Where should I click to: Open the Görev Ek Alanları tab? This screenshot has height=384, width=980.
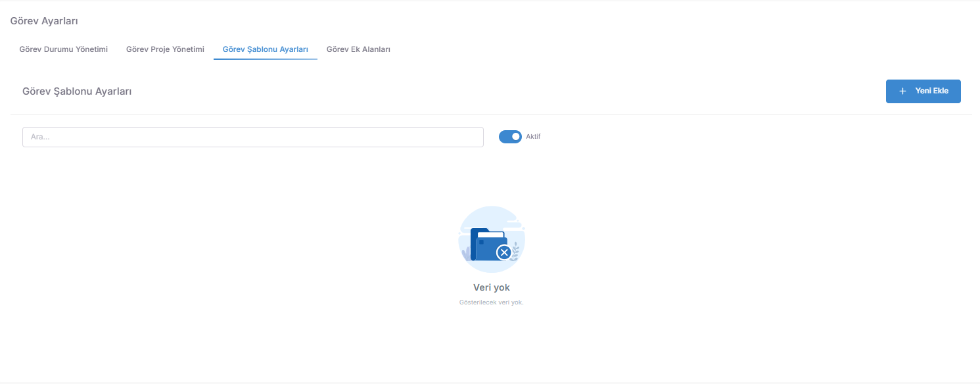tap(358, 49)
